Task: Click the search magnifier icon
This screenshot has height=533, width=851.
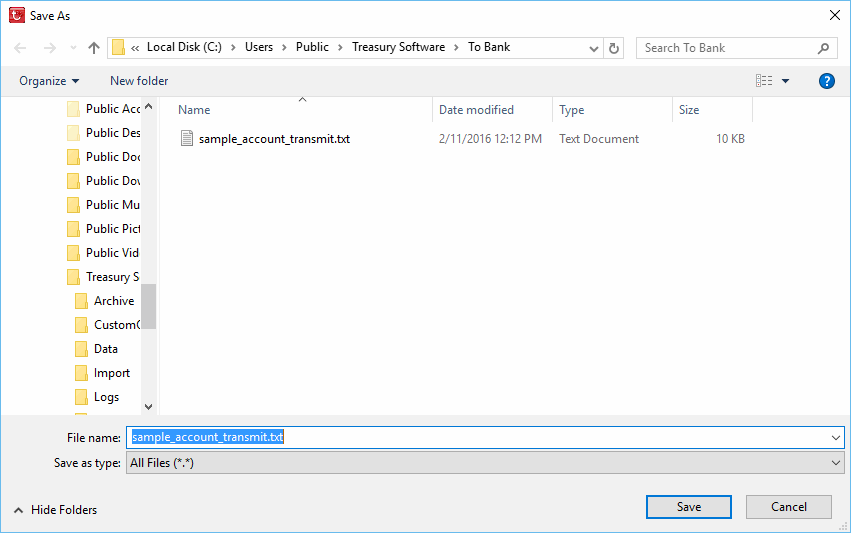Action: pyautogui.click(x=824, y=48)
